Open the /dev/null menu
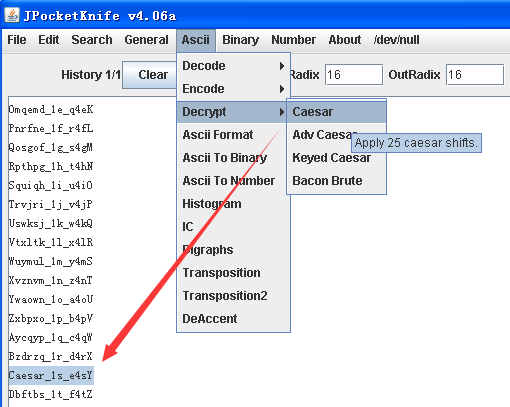Viewport: 510px width, 407px height. (x=396, y=40)
